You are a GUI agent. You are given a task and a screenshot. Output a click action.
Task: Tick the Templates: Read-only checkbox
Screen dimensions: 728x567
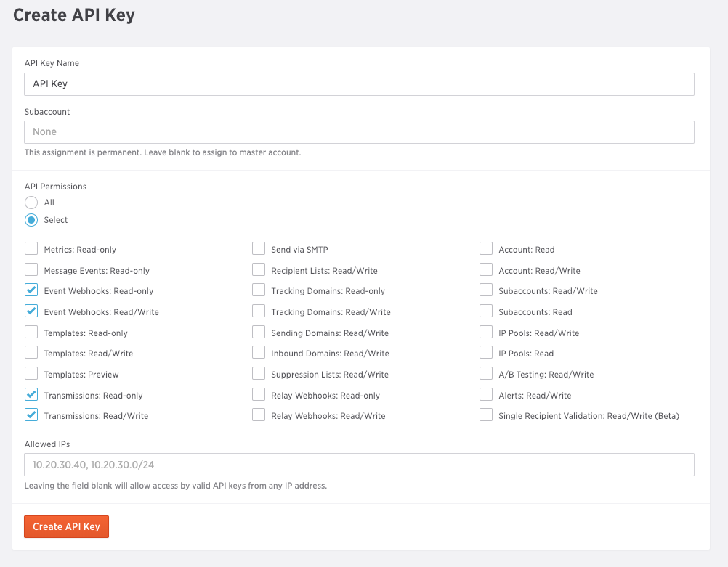tap(31, 333)
